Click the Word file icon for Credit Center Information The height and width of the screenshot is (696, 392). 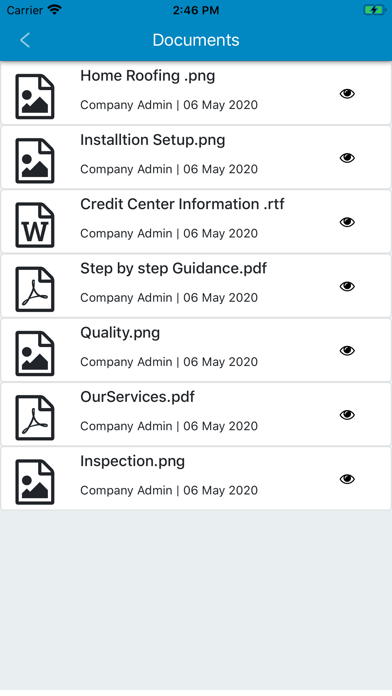point(35,225)
